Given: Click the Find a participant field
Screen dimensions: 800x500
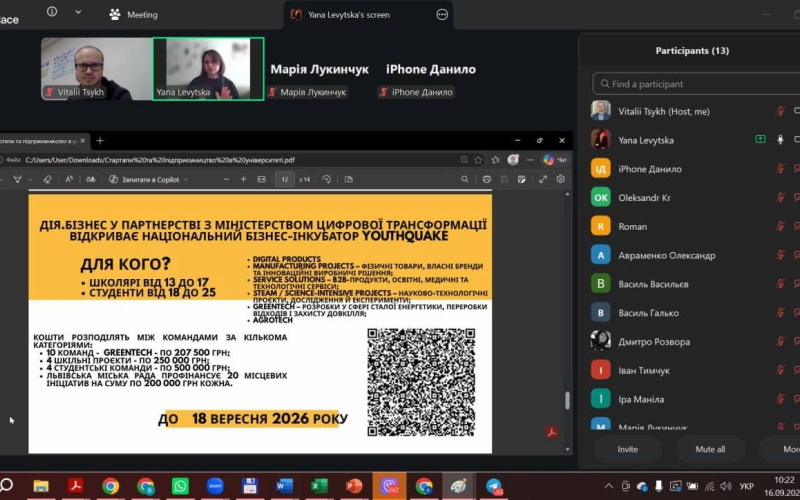Looking at the screenshot, I should pyautogui.click(x=696, y=84).
